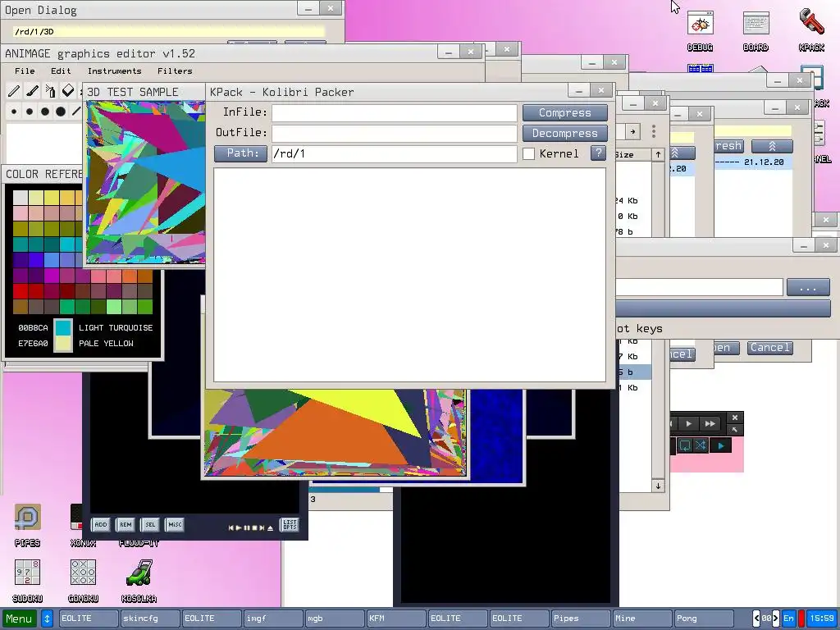The height and width of the screenshot is (630, 840).
Task: Select the eraser tool in ANIMAGE
Action: 68,91
